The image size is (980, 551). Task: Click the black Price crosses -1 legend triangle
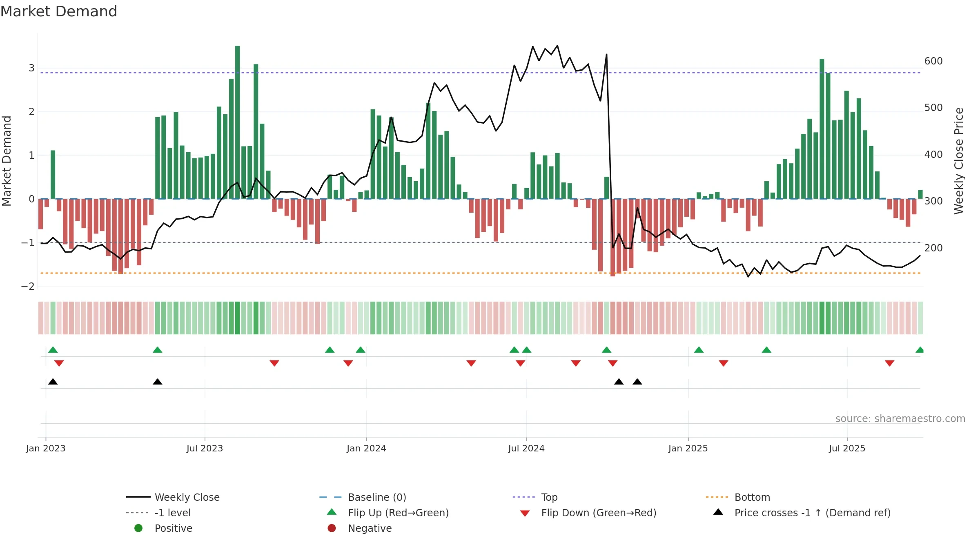click(x=718, y=512)
